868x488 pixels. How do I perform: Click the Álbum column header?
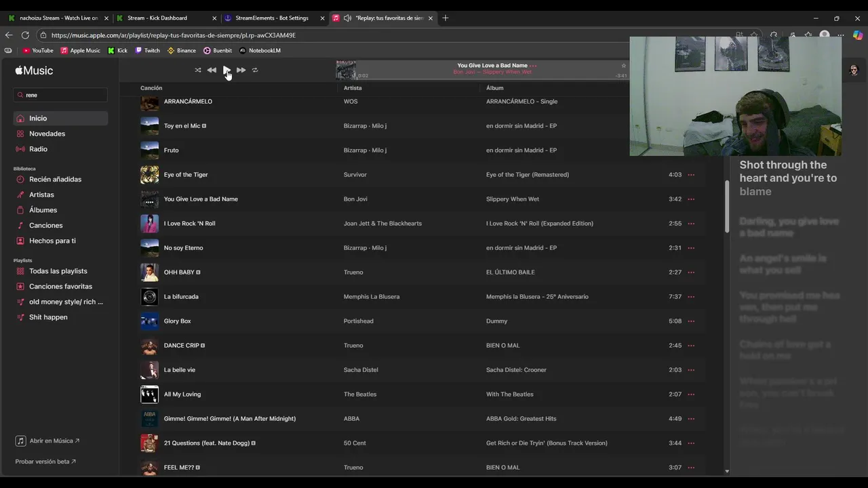pos(495,88)
